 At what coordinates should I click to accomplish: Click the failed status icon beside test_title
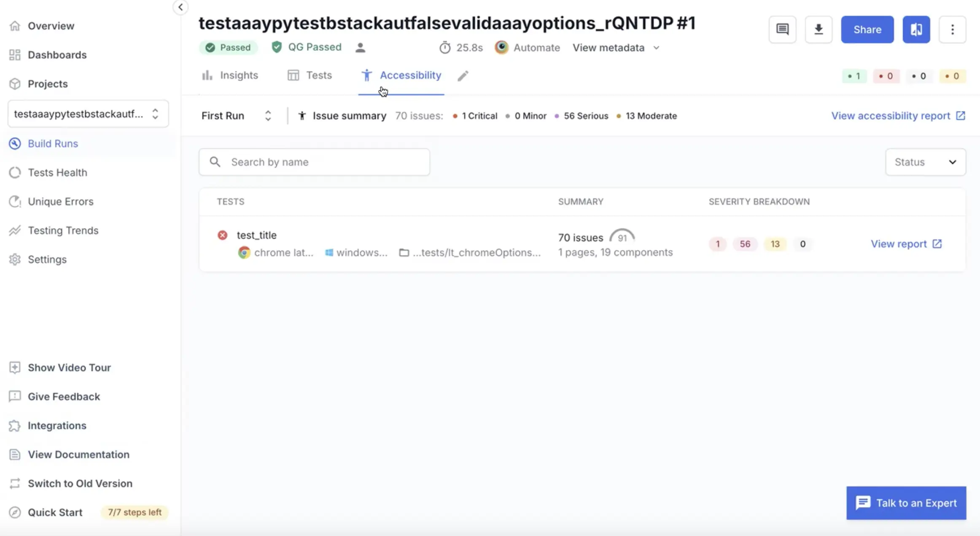point(223,235)
